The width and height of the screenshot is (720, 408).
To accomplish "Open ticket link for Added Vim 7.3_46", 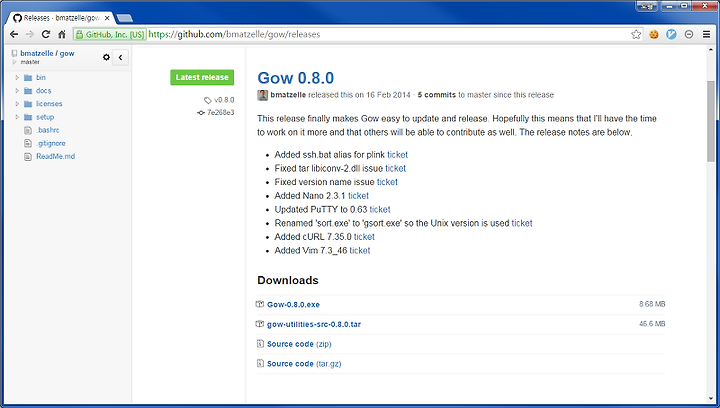I will pos(360,251).
